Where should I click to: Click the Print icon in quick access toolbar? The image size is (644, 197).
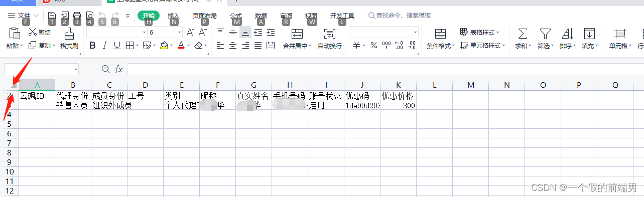click(x=77, y=16)
